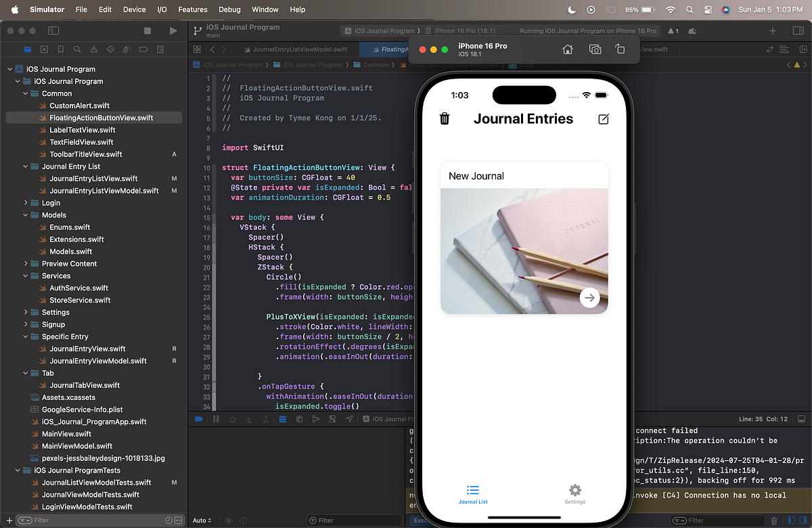Screen dimensions: 812x528
Task: Click the Debug memory graph icon
Action: 315,418
